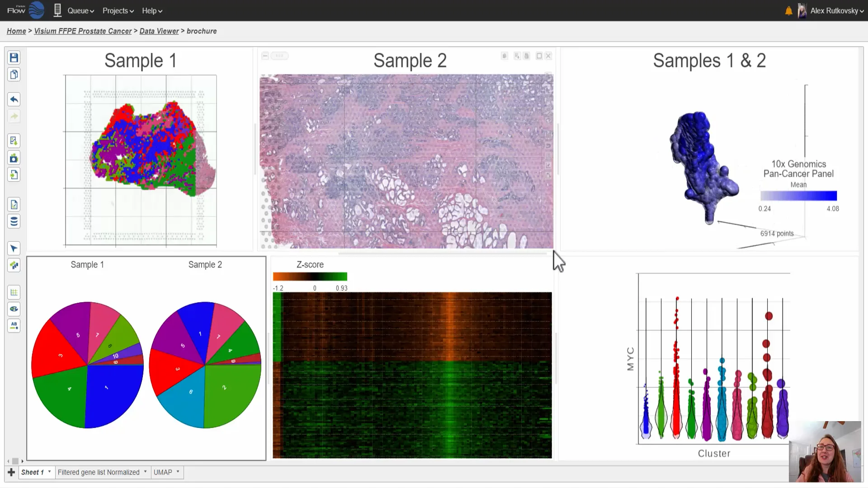The image size is (868, 488).
Task: Open the new plot document icon
Action: tap(14, 205)
